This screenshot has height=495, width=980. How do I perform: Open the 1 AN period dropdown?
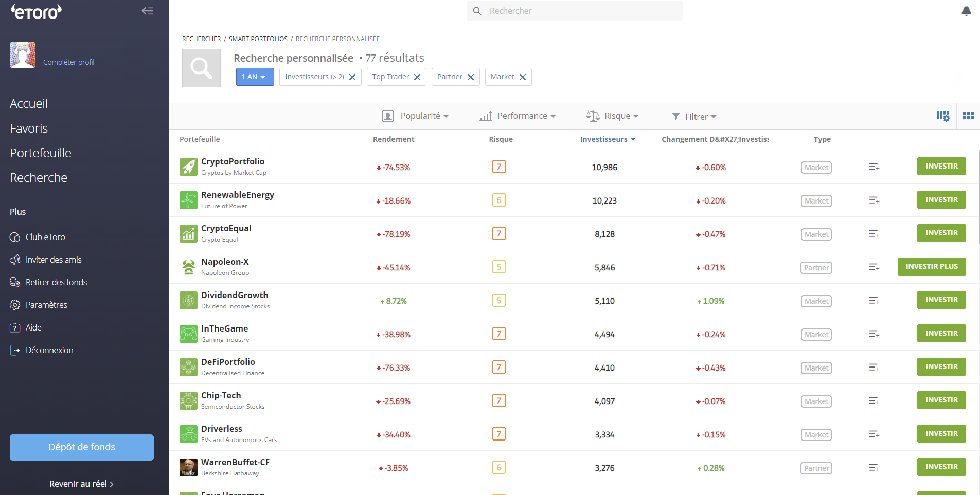pos(255,77)
